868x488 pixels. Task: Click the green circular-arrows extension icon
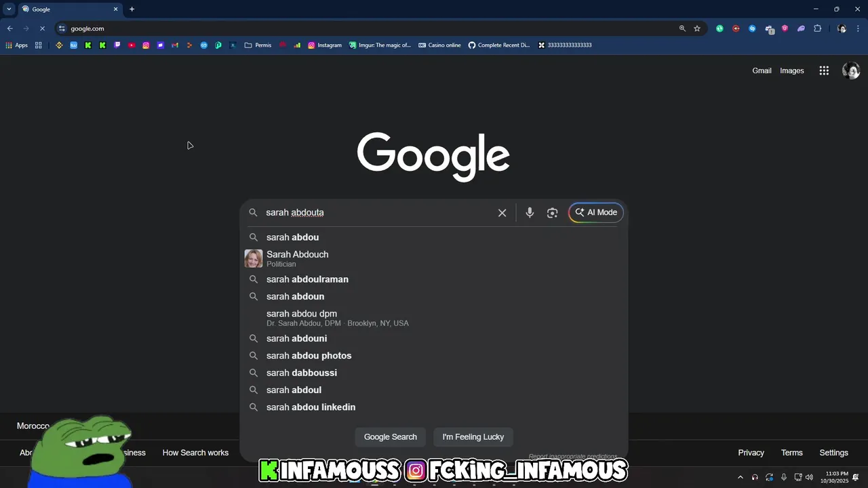[x=719, y=28]
